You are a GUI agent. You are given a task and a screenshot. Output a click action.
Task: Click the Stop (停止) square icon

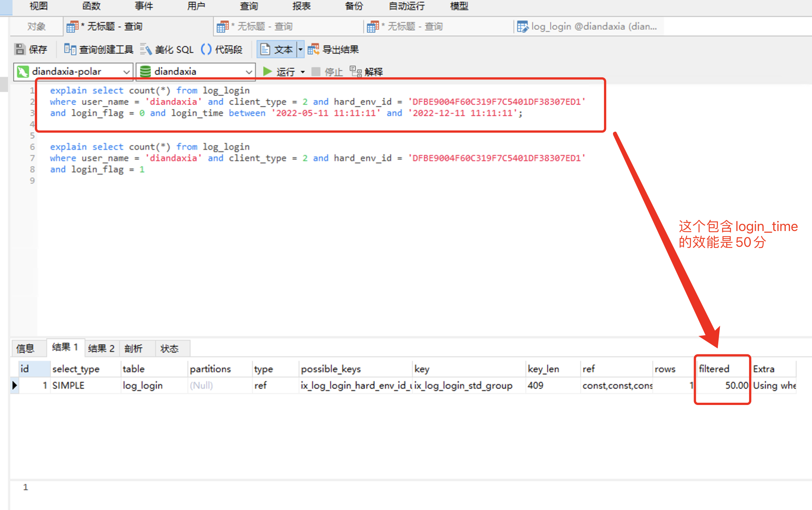point(316,71)
